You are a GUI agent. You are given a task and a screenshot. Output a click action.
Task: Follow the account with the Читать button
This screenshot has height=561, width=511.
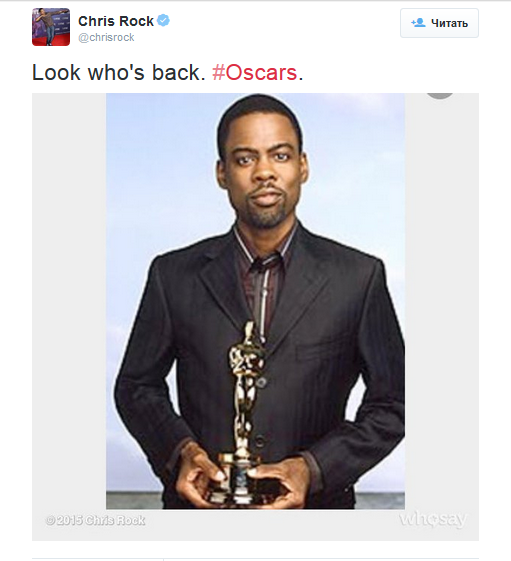tap(439, 23)
